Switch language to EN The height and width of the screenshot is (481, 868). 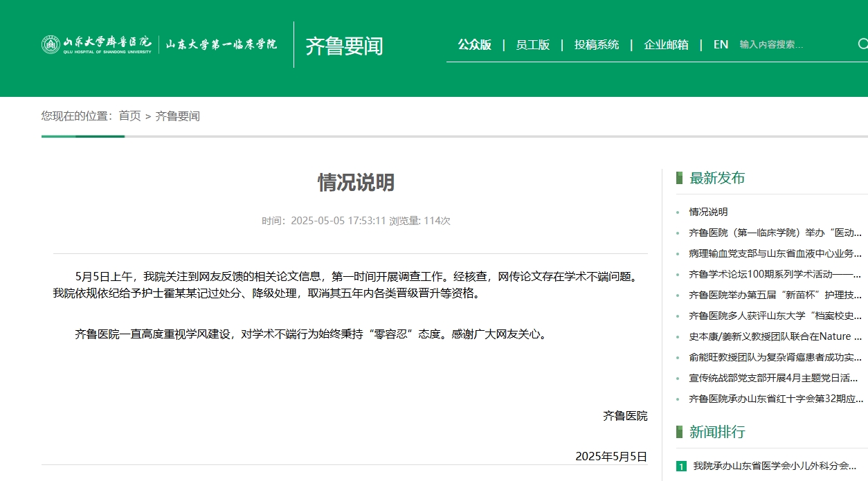click(x=721, y=44)
